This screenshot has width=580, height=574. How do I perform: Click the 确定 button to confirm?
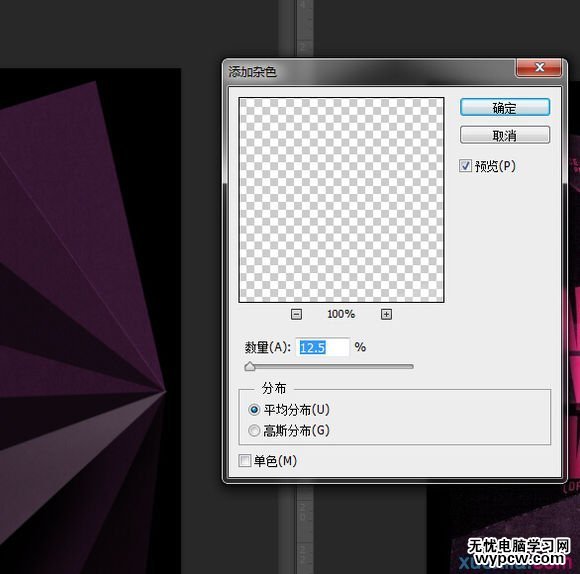(505, 107)
